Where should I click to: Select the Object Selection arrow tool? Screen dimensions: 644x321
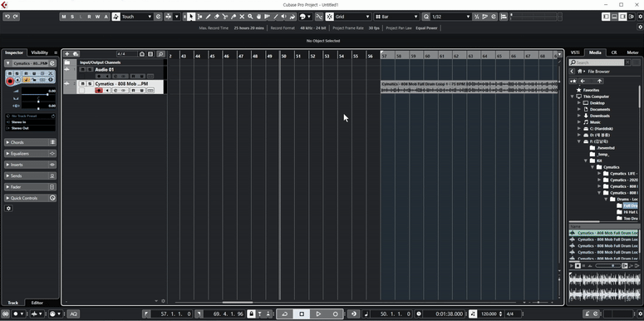(191, 17)
